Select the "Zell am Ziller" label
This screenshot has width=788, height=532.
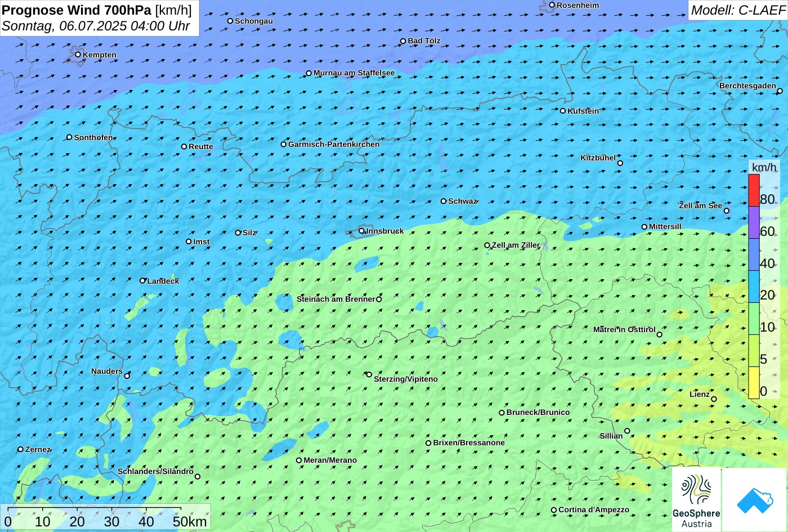click(x=516, y=245)
